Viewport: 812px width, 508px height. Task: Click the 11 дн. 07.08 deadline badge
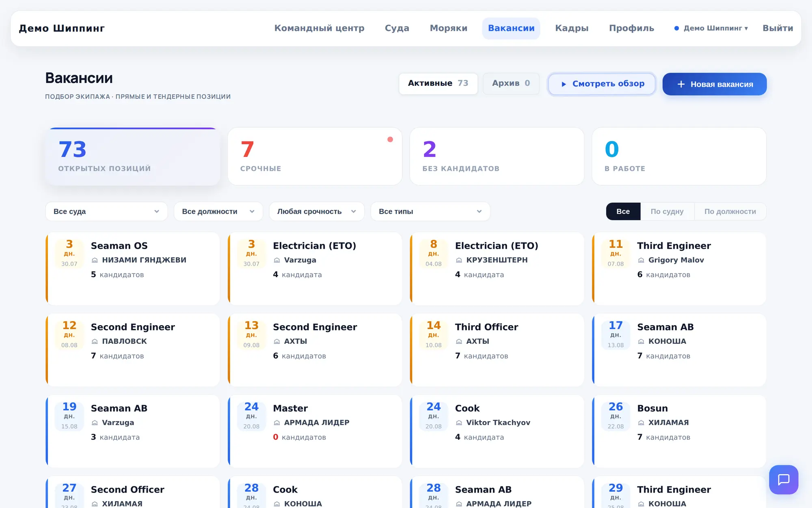click(x=615, y=253)
